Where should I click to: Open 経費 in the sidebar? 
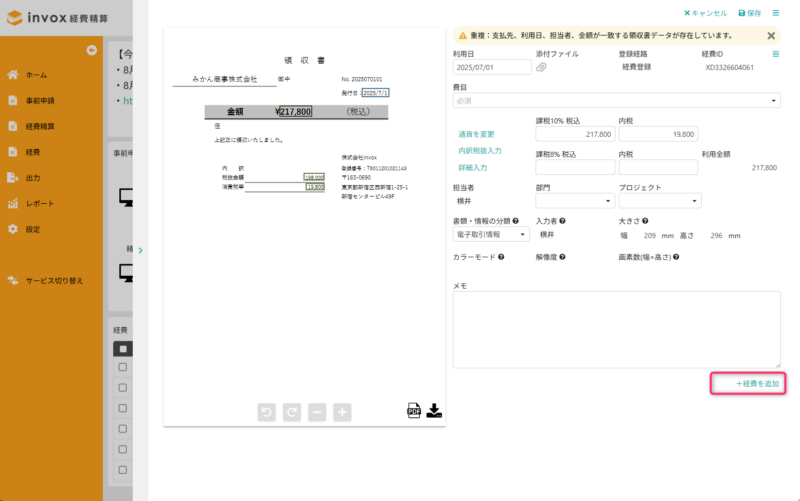click(33, 152)
